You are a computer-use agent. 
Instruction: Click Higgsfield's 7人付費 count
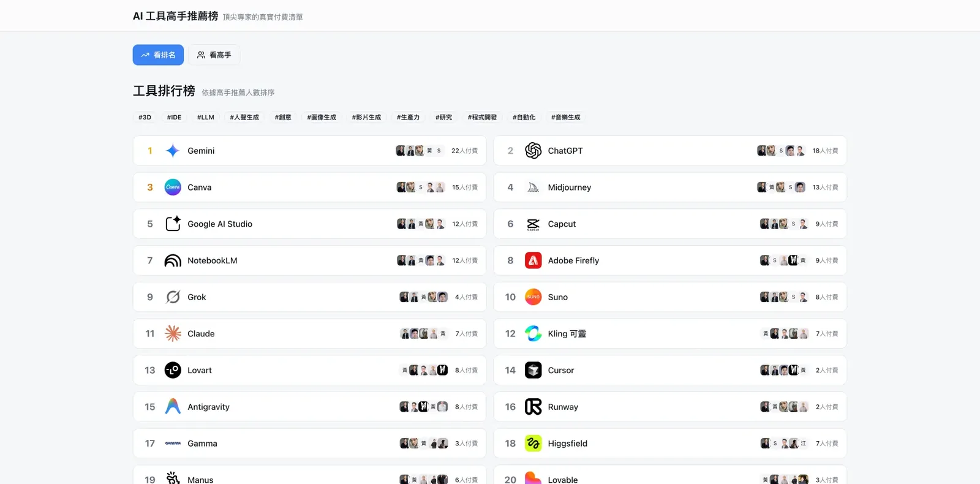827,443
